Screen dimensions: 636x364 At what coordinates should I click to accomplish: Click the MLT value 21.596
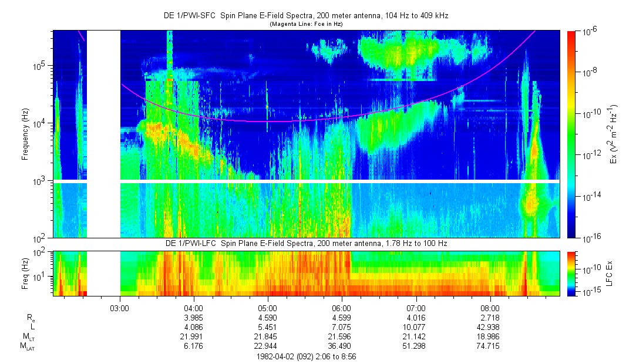(x=342, y=336)
